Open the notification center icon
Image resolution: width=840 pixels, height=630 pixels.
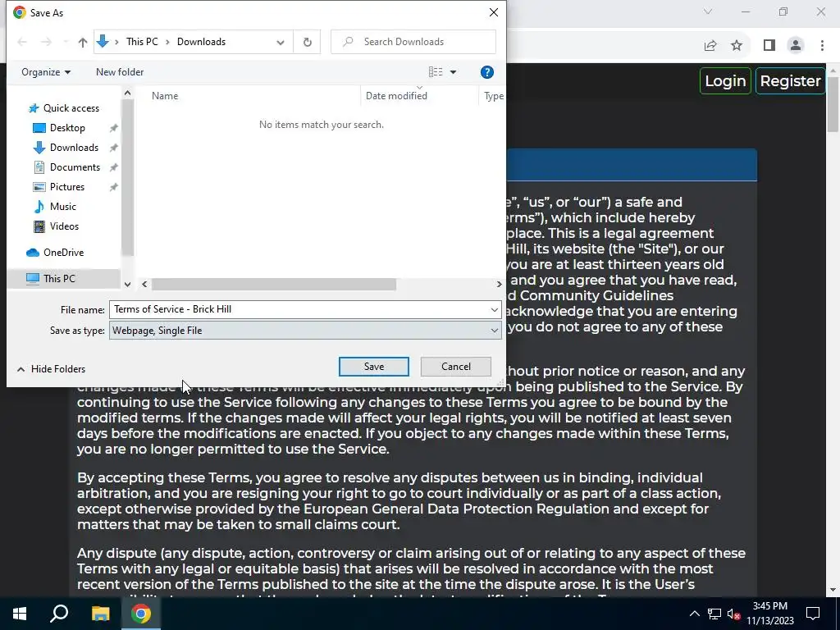click(813, 614)
